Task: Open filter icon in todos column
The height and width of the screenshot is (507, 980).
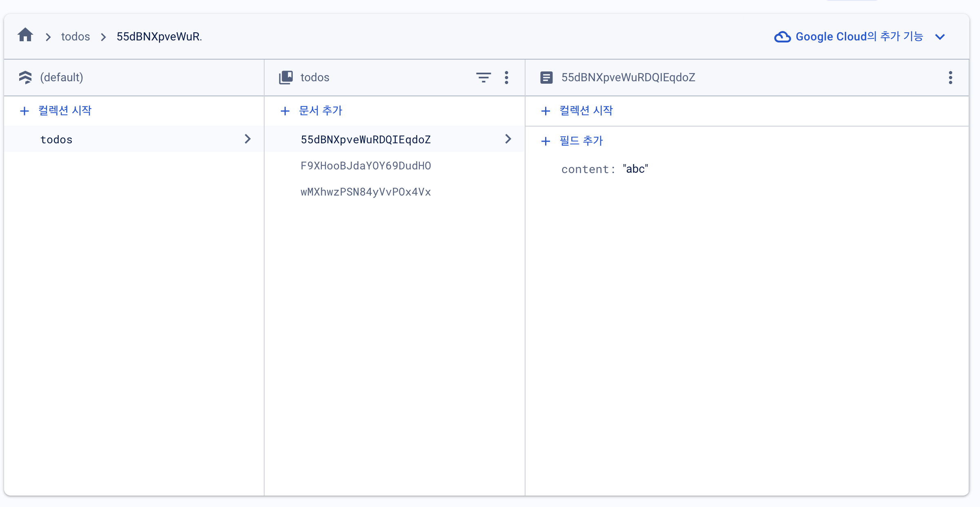Action: [x=483, y=77]
